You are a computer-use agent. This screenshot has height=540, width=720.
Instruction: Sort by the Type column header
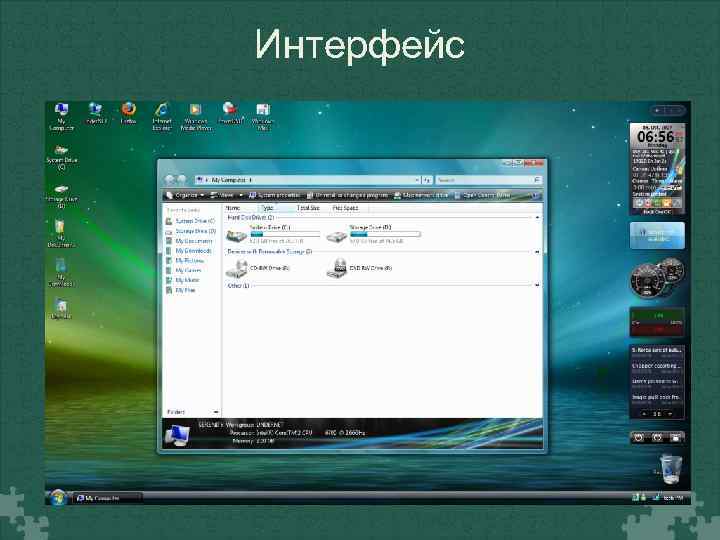pos(276,208)
